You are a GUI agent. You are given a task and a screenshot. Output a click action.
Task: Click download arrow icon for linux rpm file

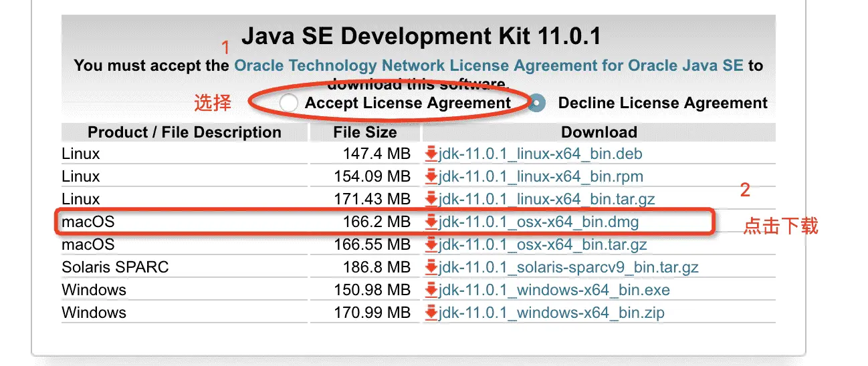431,176
